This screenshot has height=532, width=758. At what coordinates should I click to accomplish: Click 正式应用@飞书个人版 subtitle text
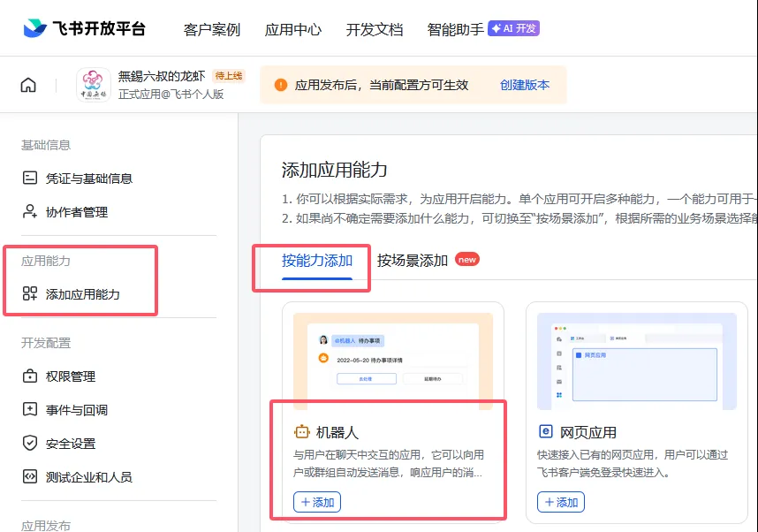pyautogui.click(x=171, y=94)
